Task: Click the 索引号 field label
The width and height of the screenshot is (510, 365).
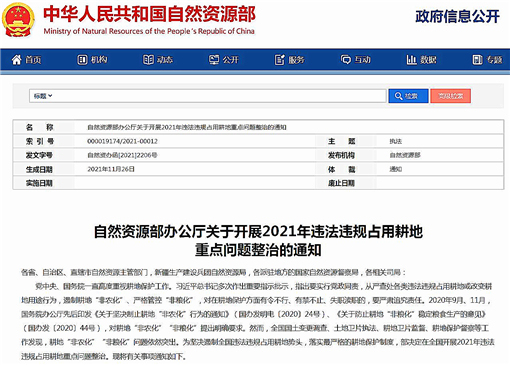Action: pos(40,141)
